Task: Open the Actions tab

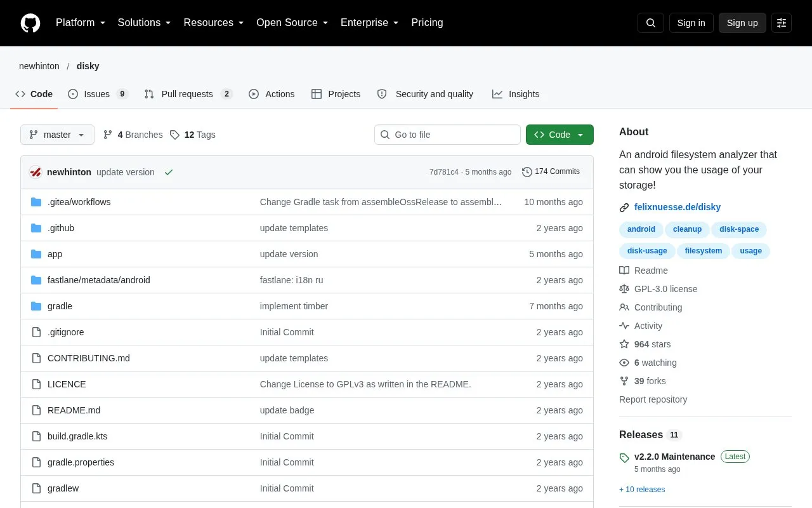Action: point(272,94)
